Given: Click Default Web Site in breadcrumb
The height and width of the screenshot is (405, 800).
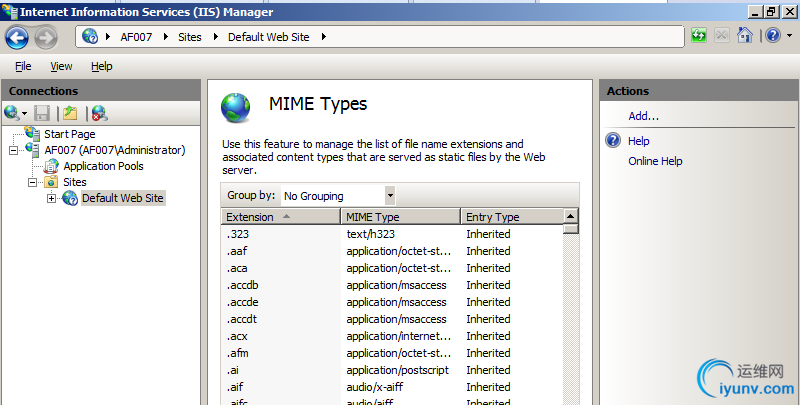Looking at the screenshot, I should coord(268,37).
